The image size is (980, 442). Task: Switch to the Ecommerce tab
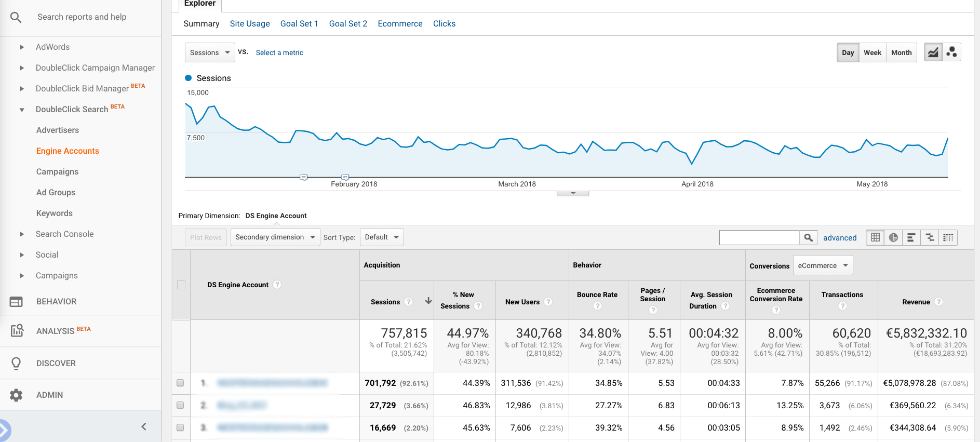coord(400,24)
